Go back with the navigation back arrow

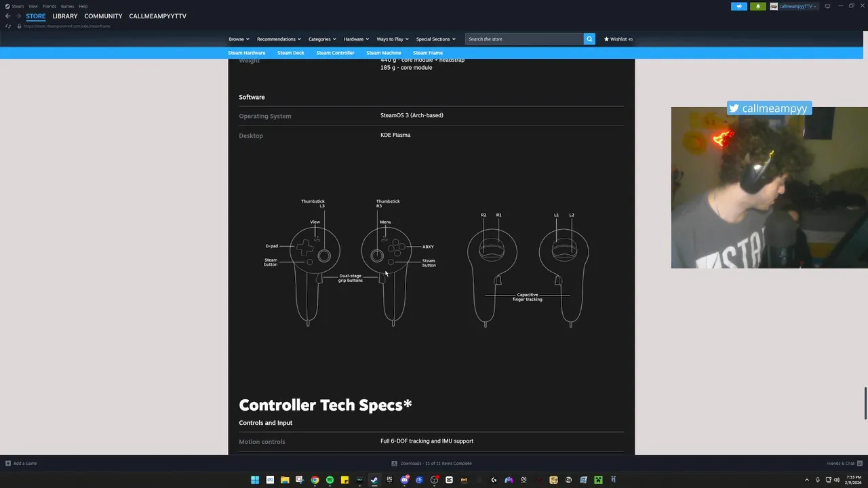coord(8,16)
